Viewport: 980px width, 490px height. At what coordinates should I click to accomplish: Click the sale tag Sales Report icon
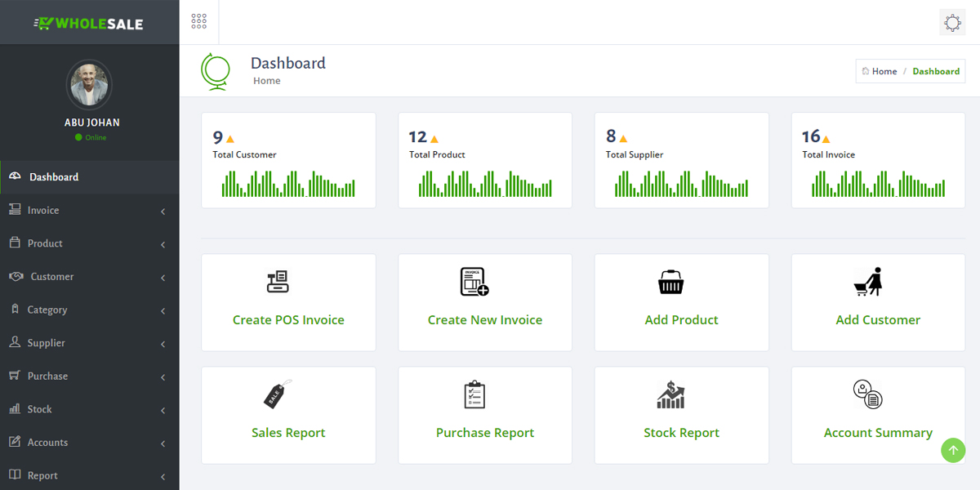[x=278, y=394]
